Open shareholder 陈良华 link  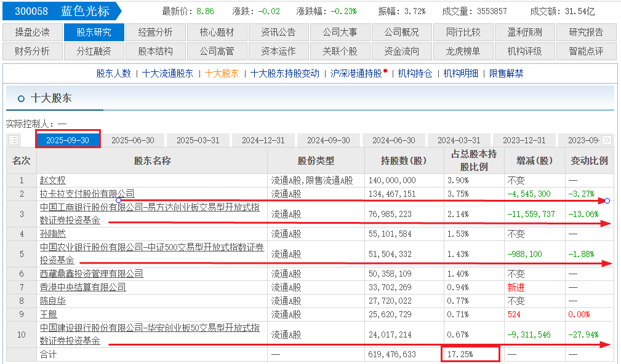[x=53, y=301]
